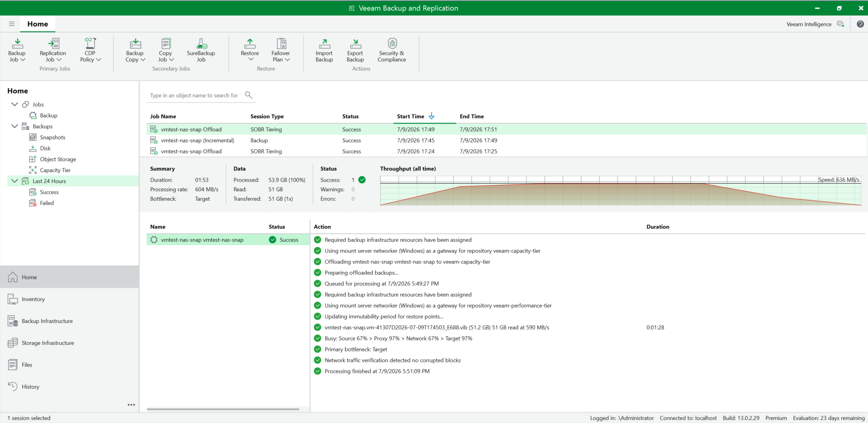Viewport: 868px width, 423px height.
Task: Click the Premium edition status bar label
Action: pos(776,418)
